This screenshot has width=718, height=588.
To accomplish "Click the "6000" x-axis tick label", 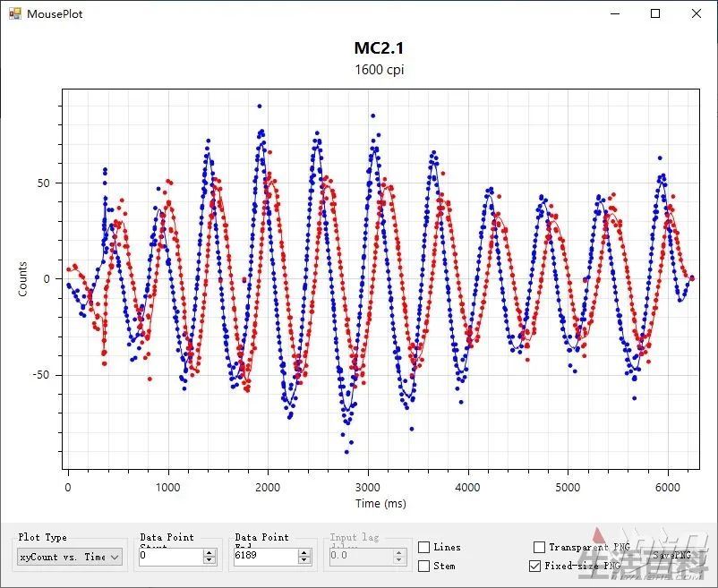I will (668, 488).
